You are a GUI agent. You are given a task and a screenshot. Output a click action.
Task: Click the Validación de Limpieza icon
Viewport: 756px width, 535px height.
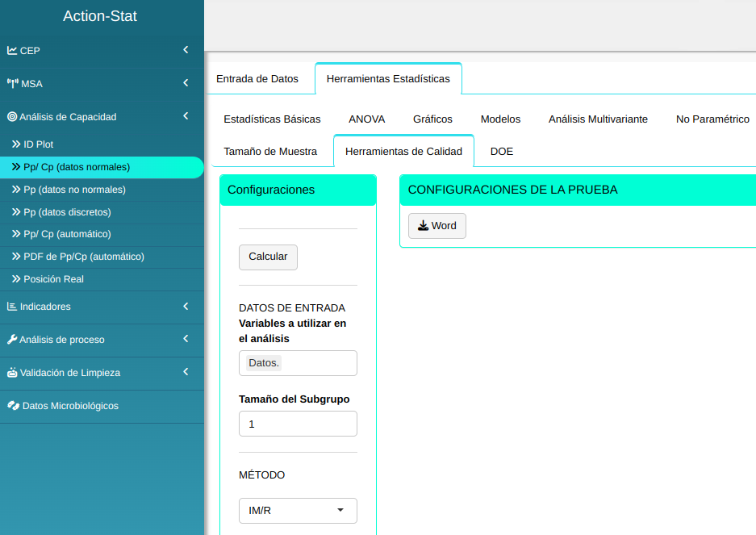[12, 373]
